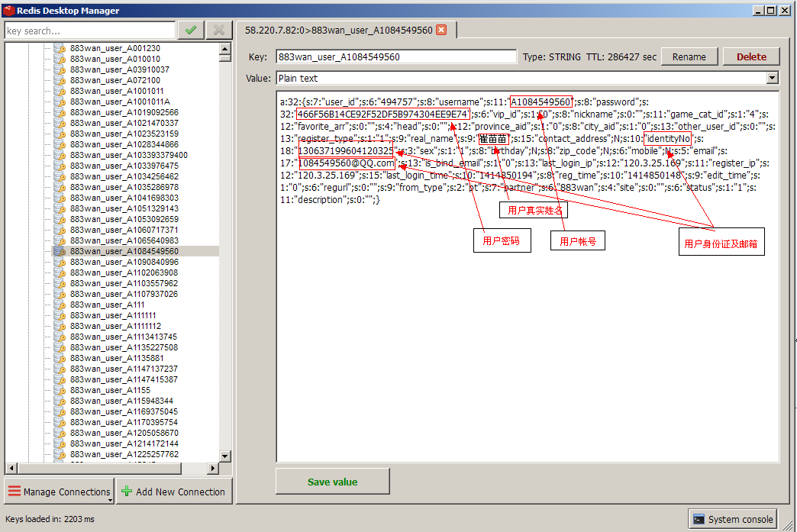Select key 883wan_user_A1102063908 in the tree

click(124, 272)
